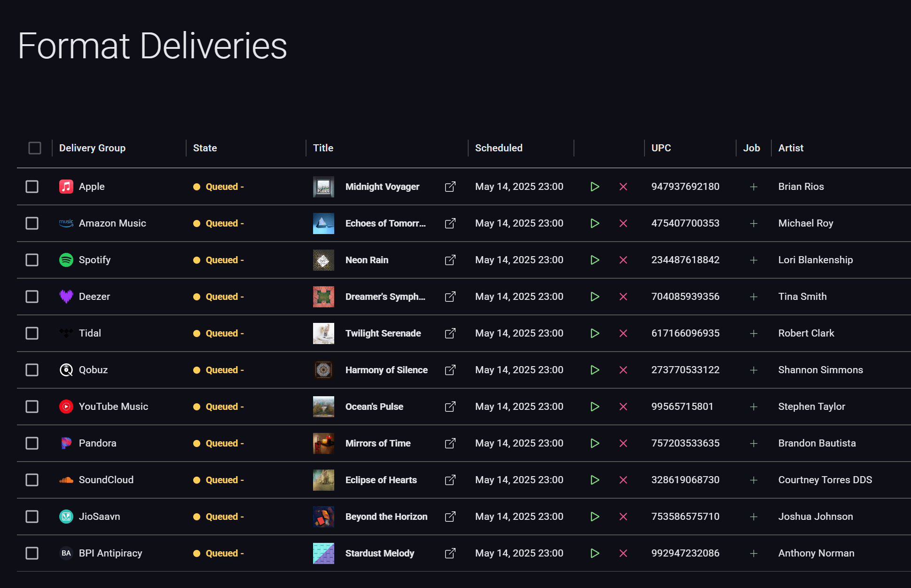This screenshot has height=588, width=911.
Task: Open Harmony of Silence external link
Action: point(450,370)
